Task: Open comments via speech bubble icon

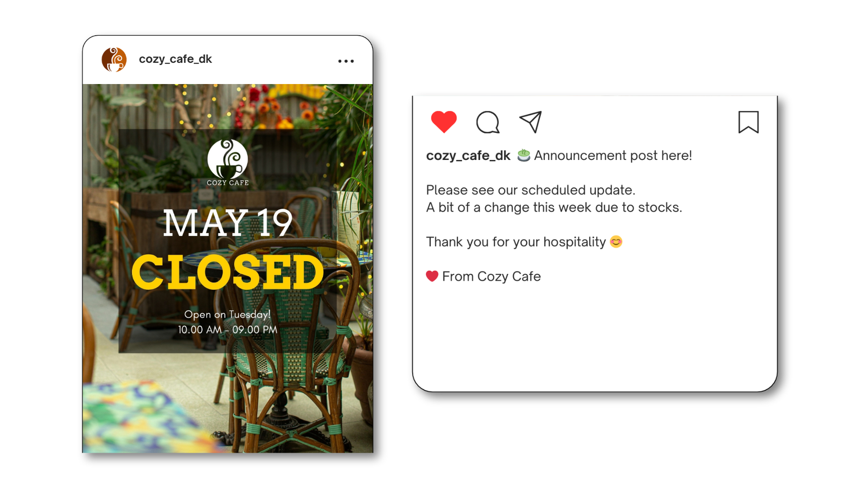Action: coord(488,122)
